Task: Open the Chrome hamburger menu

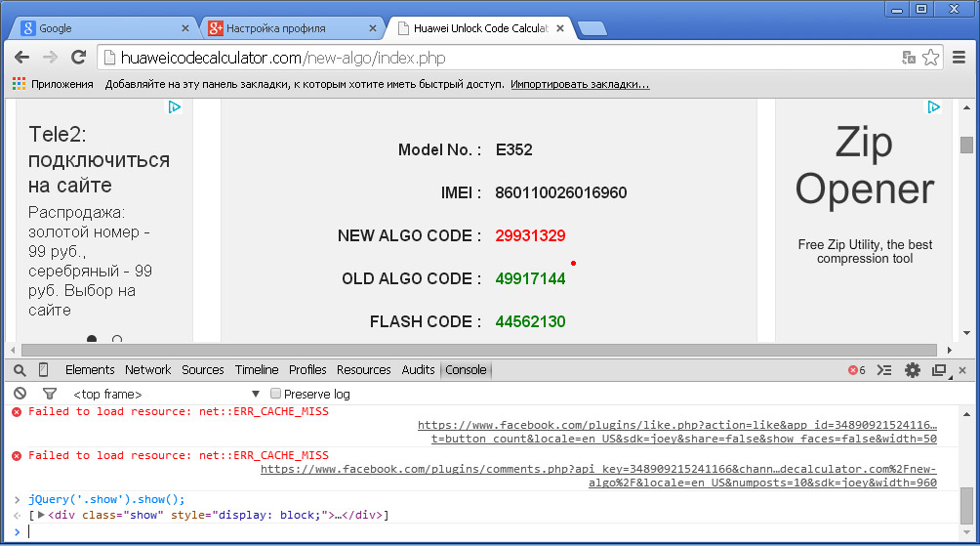Action: [959, 58]
